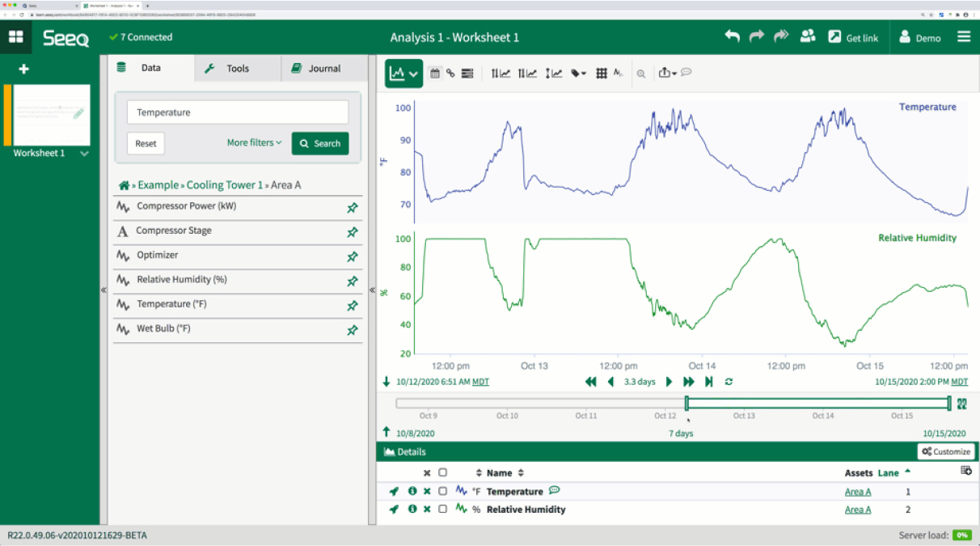Image resolution: width=980 pixels, height=546 pixels.
Task: Pin the Wet Bulb (°F) item
Action: (x=352, y=331)
